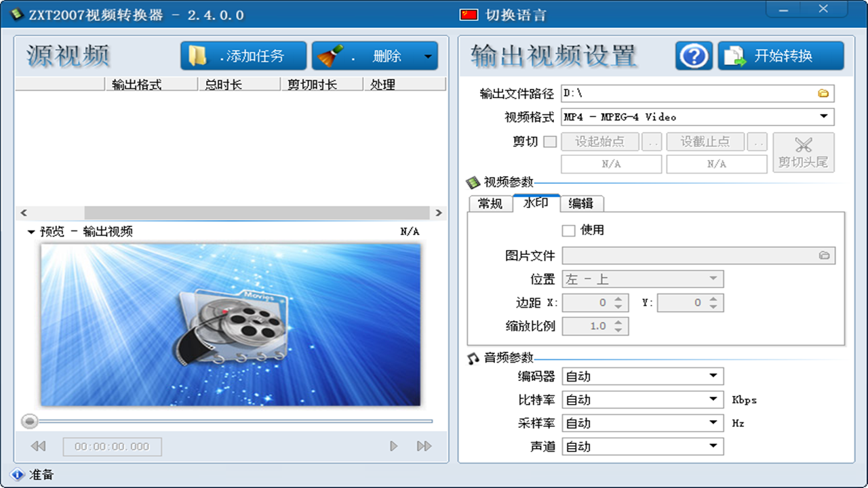This screenshot has height=488, width=868.
Task: Click the help question mark icon
Action: click(693, 56)
